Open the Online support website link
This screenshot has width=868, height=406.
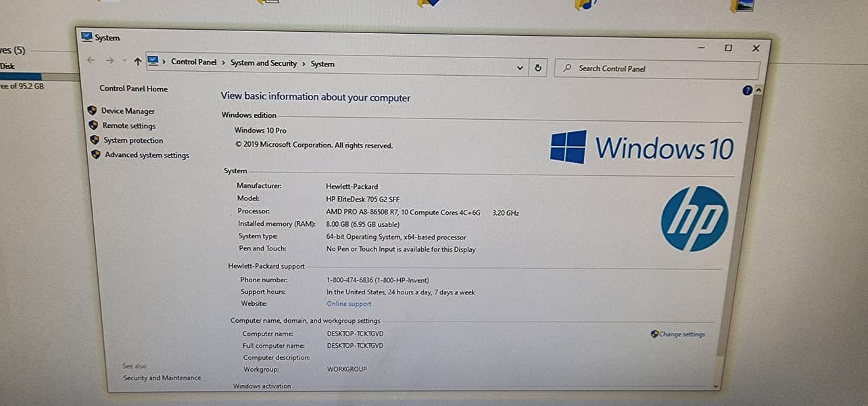349,304
